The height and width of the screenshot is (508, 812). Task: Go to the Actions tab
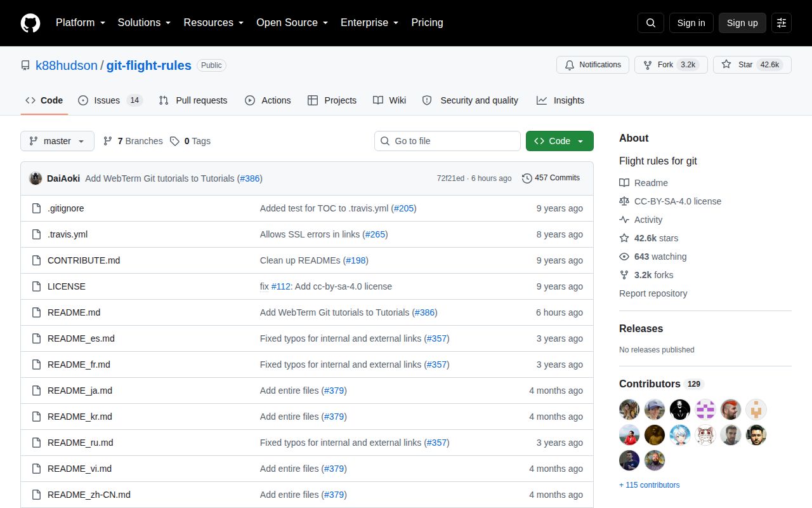pyautogui.click(x=268, y=100)
